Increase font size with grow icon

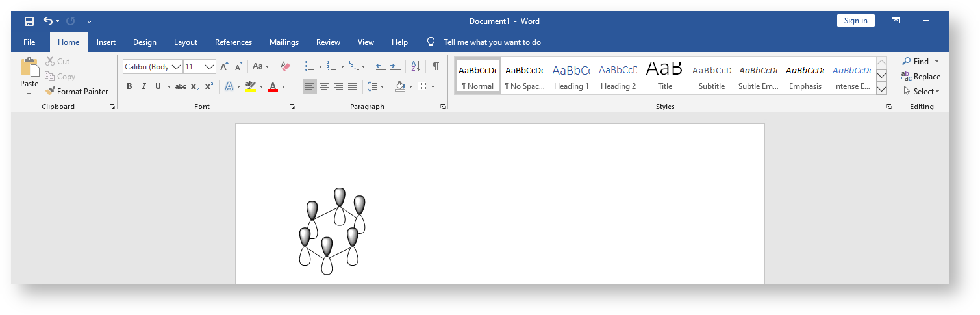pos(224,66)
